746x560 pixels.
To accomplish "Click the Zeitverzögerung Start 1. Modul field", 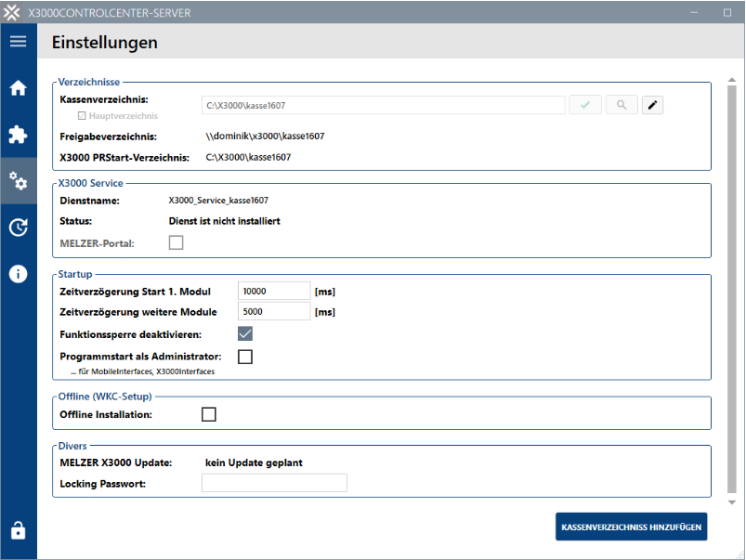I will tap(274, 292).
